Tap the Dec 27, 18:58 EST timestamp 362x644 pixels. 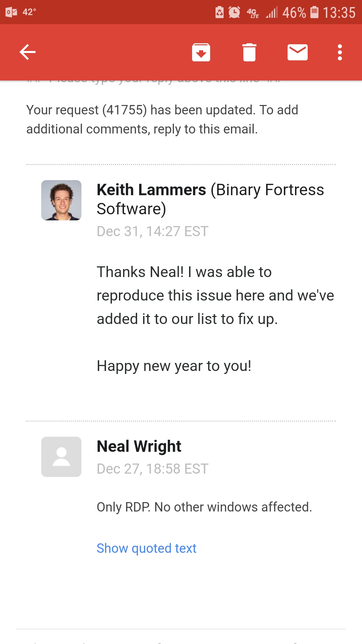[x=153, y=469]
